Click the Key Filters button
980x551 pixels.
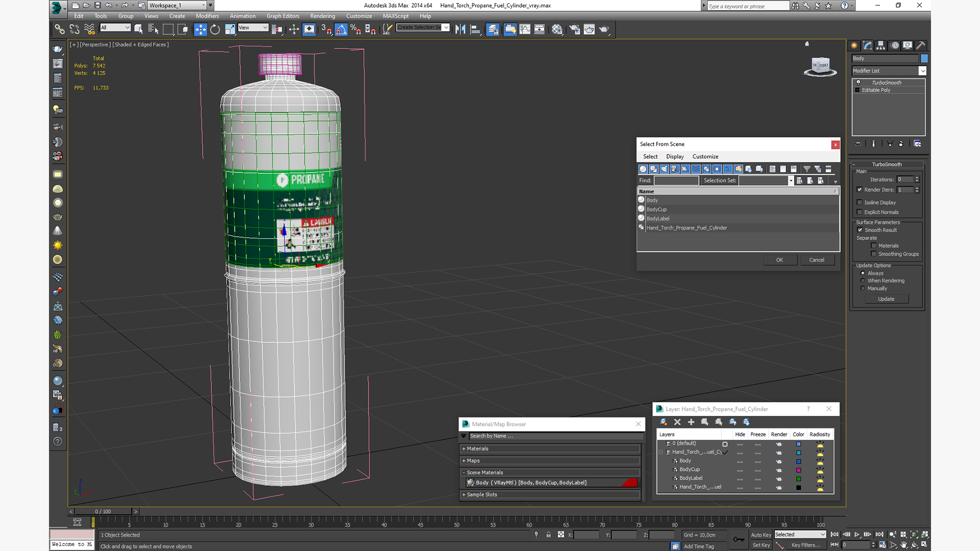(x=805, y=545)
